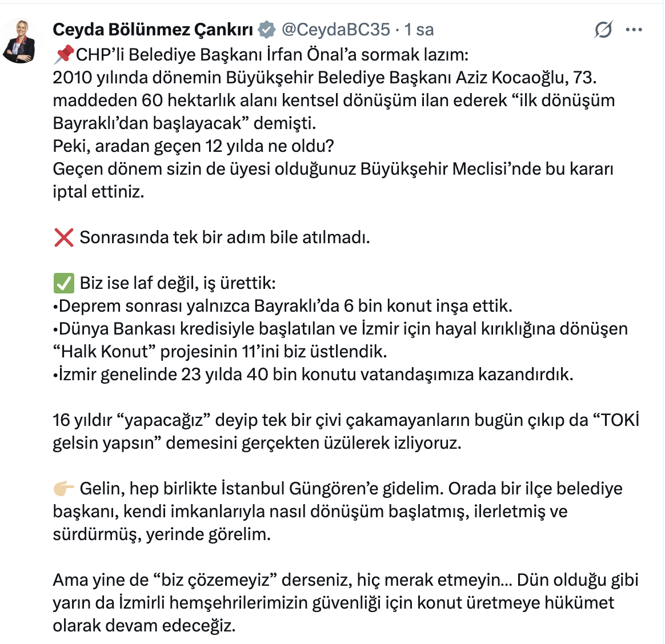The width and height of the screenshot is (665, 644).
Task: Open the Grok explain icon on the tweet
Action: 603,29
